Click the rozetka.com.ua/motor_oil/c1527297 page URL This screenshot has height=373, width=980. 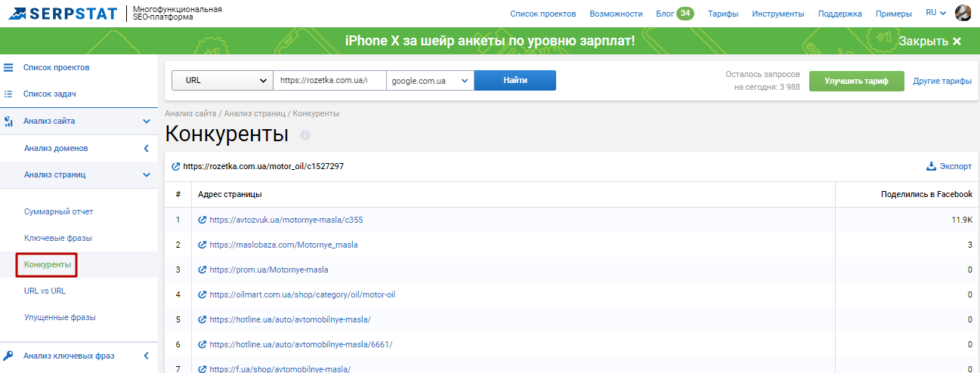coord(264,166)
